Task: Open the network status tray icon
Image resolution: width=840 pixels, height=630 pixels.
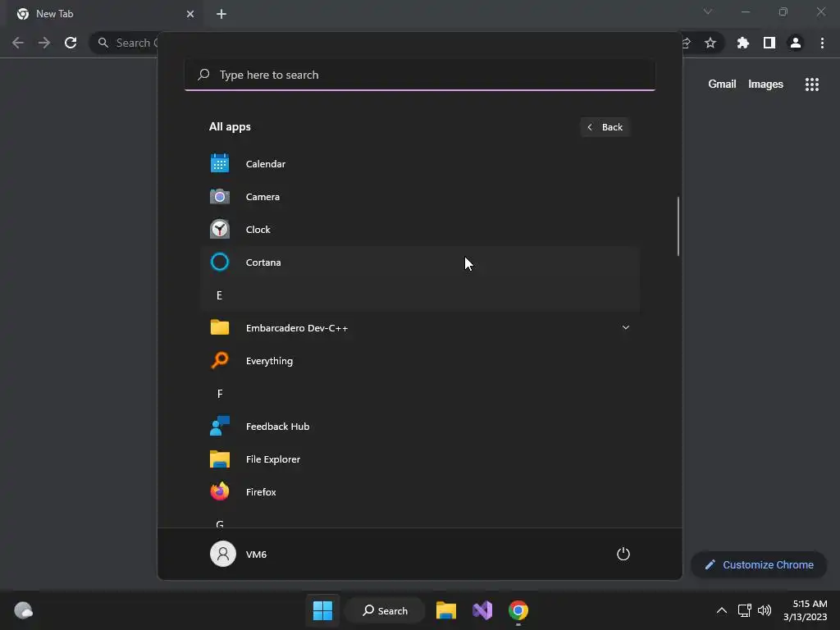Action: coord(744,610)
